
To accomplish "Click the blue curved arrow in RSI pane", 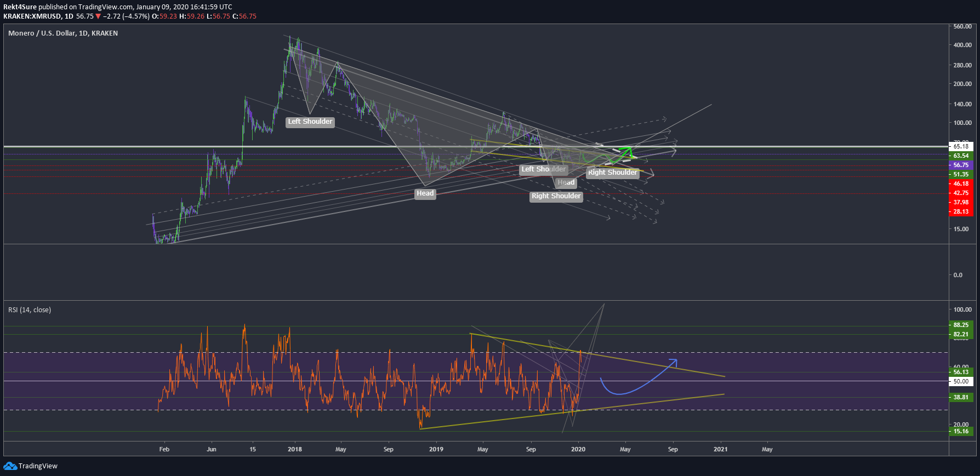I will tap(639, 378).
